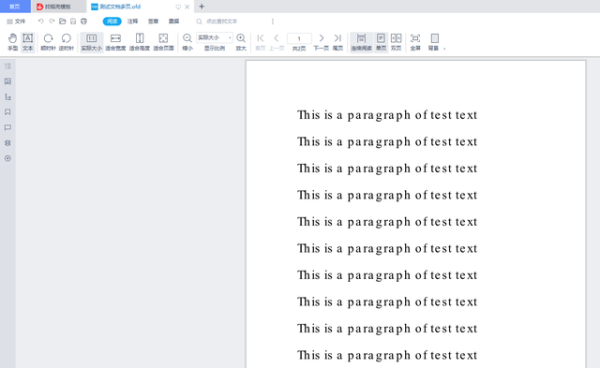This screenshot has width=600, height=368.
Task: Fit whole page in view
Action: pyautogui.click(x=163, y=42)
